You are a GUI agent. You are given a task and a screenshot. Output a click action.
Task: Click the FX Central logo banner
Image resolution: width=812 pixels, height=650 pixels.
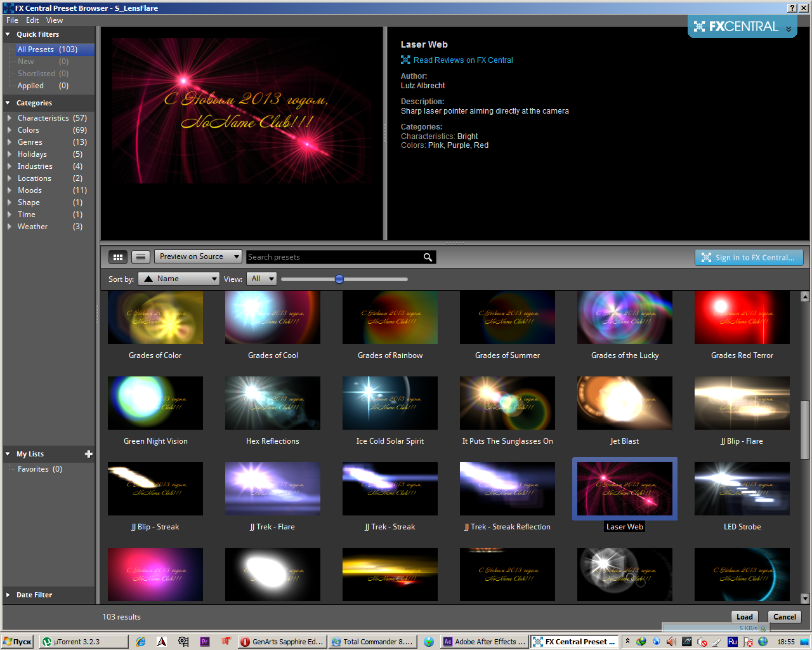click(x=742, y=27)
